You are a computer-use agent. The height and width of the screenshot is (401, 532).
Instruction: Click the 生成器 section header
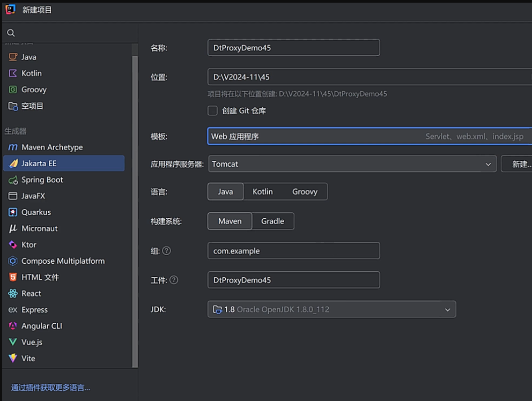pos(15,131)
